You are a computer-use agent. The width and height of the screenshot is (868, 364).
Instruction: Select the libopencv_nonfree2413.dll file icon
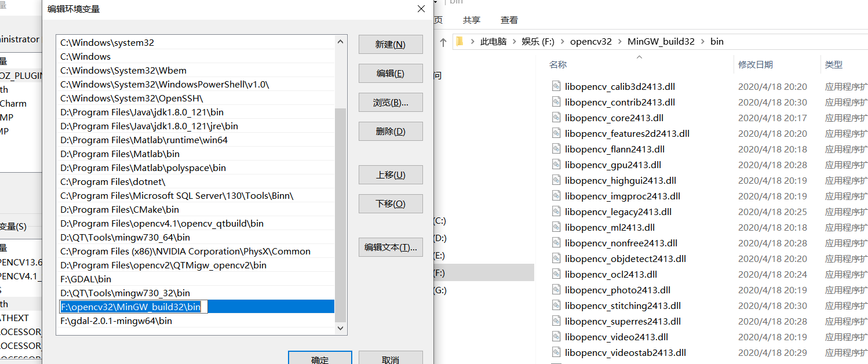coord(556,243)
